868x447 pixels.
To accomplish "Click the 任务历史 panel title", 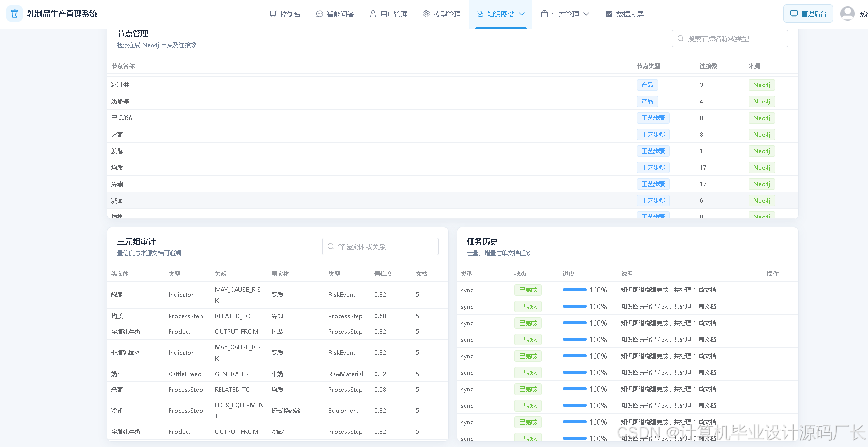I will tap(482, 241).
